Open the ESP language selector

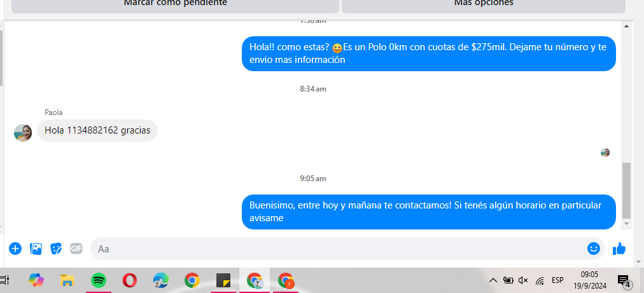click(557, 280)
